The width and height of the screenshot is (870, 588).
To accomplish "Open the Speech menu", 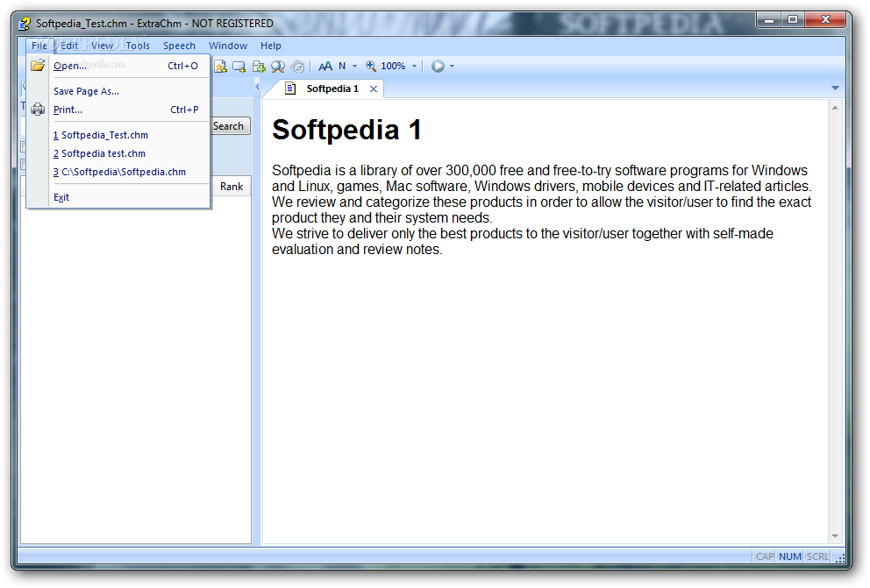I will pyautogui.click(x=179, y=46).
